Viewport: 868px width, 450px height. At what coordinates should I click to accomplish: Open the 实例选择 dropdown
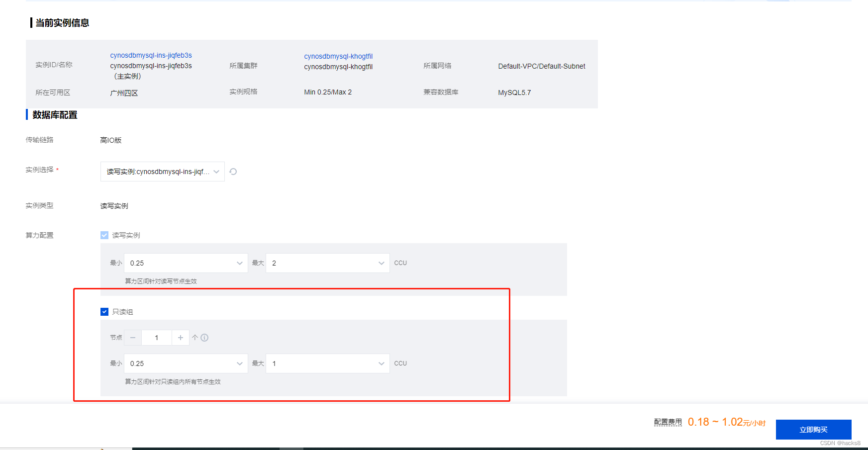[x=163, y=172]
